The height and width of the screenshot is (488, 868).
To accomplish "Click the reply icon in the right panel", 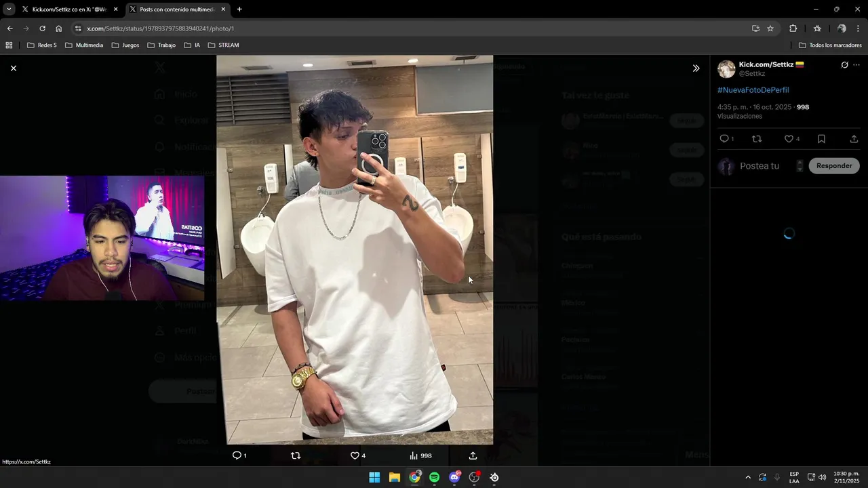I will (724, 139).
